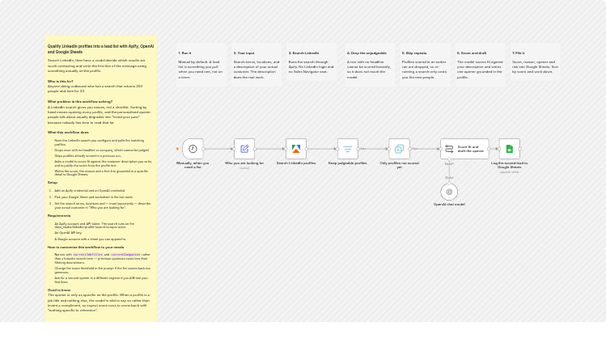Select the '4. Drop the unjudgeable' sticky note
The image size is (606, 364).
[370, 65]
